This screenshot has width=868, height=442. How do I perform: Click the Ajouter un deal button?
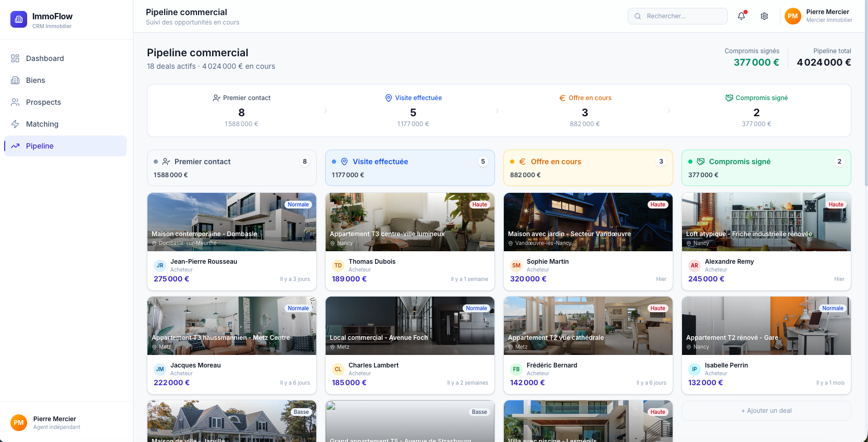766,411
